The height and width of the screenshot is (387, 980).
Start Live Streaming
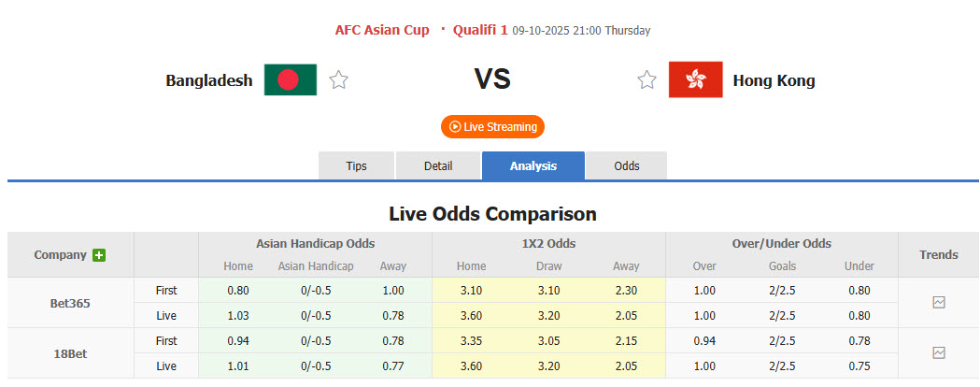[492, 126]
